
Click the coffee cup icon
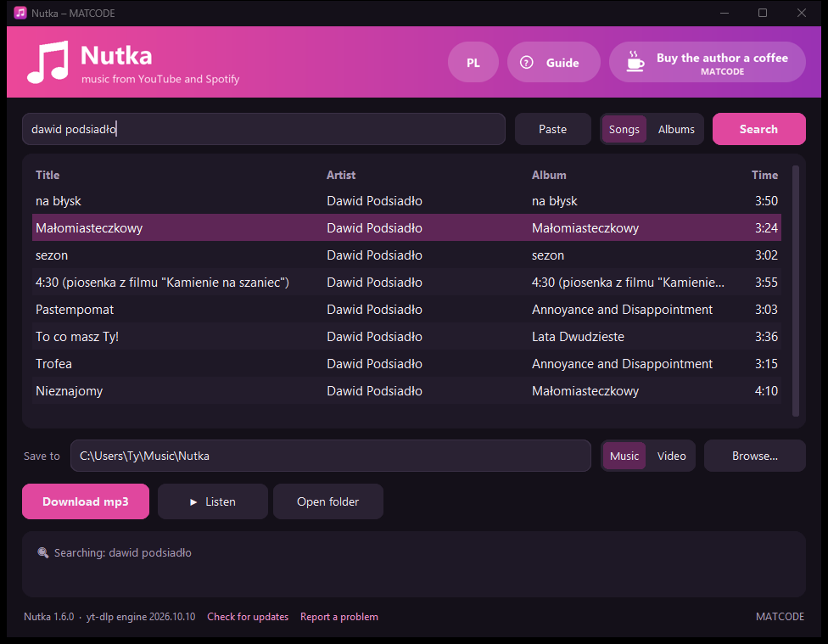coord(635,61)
